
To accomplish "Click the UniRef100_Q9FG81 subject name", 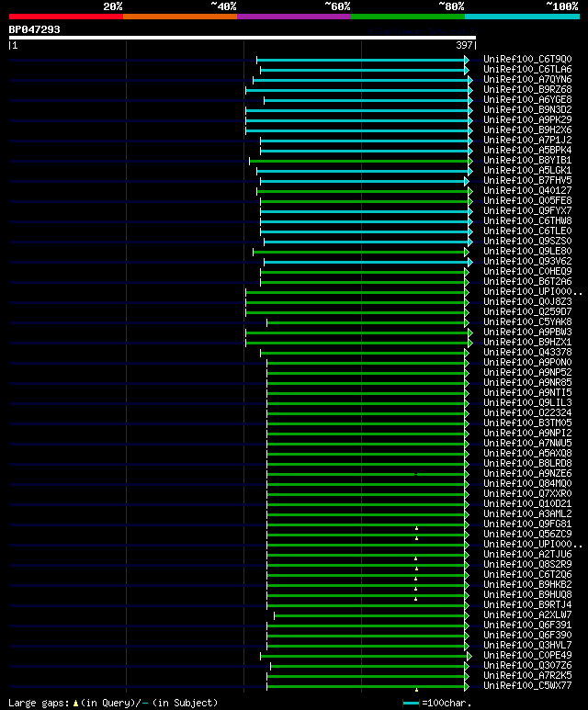I will (527, 524).
